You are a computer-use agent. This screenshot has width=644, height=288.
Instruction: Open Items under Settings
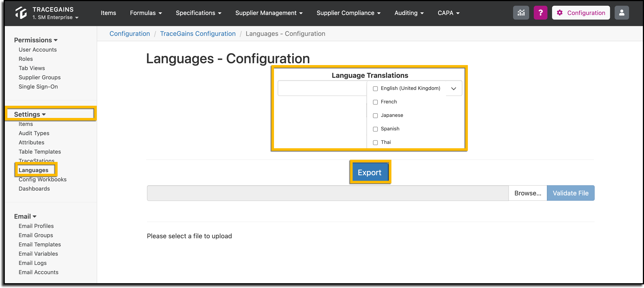(x=25, y=124)
